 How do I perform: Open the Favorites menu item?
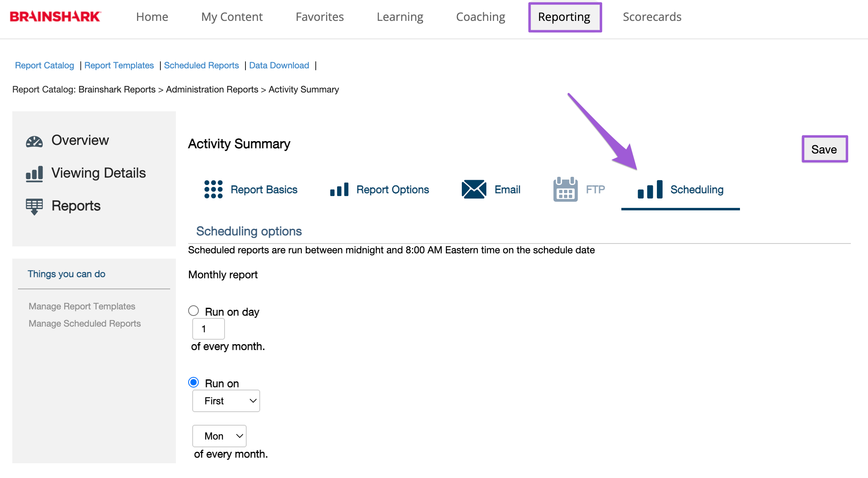pos(320,17)
